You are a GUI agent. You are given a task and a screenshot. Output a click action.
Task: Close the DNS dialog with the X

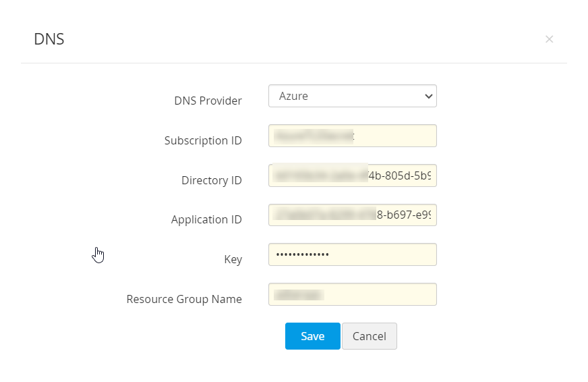[x=549, y=39]
